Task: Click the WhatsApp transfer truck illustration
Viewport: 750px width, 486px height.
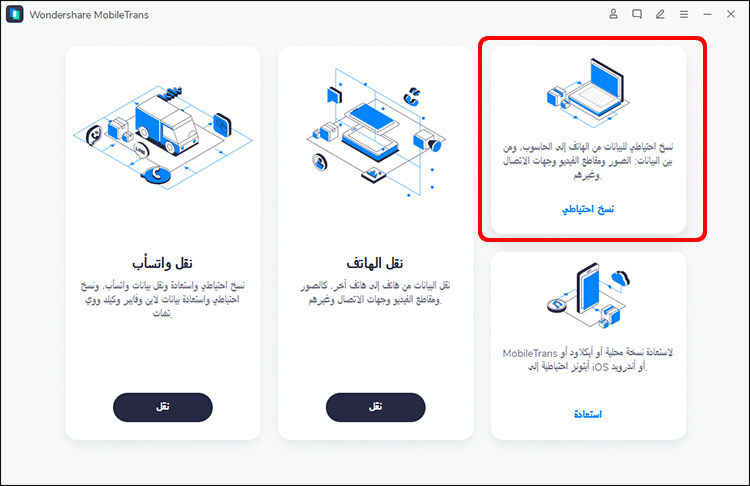Action: point(163,137)
